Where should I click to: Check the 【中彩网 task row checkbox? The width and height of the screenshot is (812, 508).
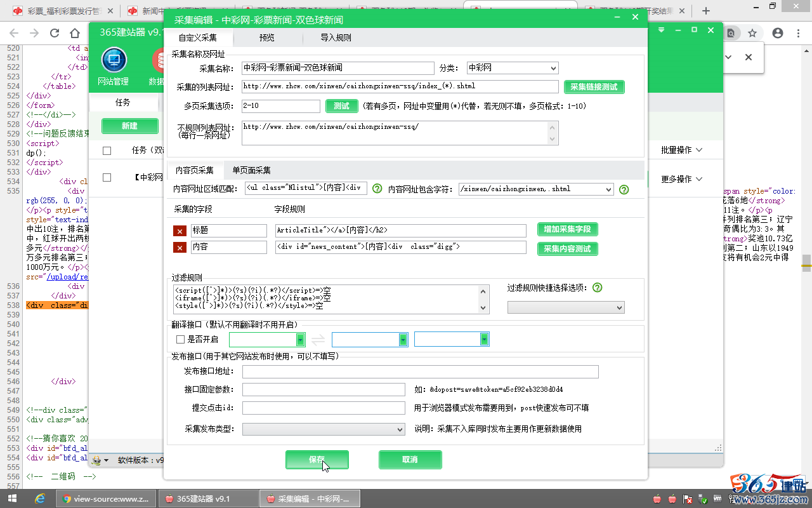coord(107,178)
